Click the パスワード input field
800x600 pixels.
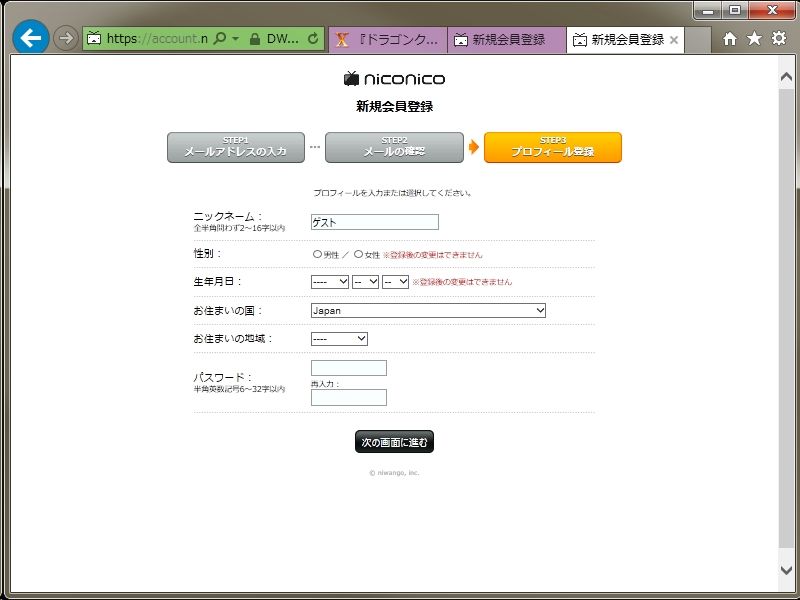tap(348, 368)
